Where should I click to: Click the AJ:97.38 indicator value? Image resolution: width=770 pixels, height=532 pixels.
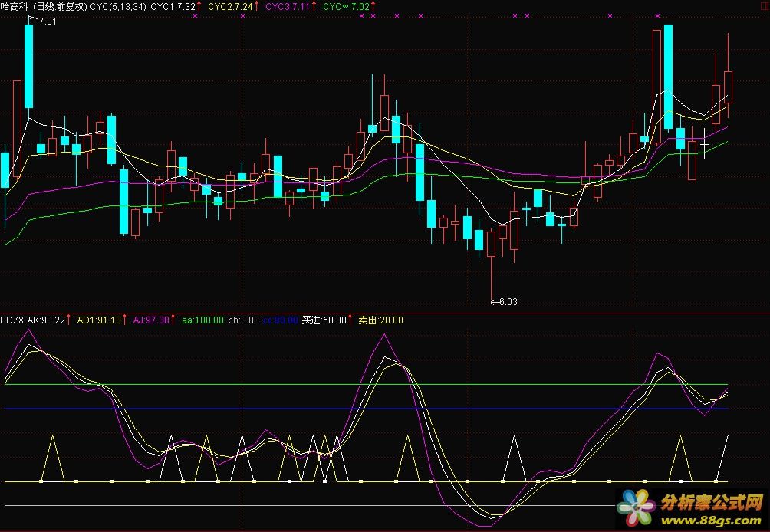(x=151, y=320)
